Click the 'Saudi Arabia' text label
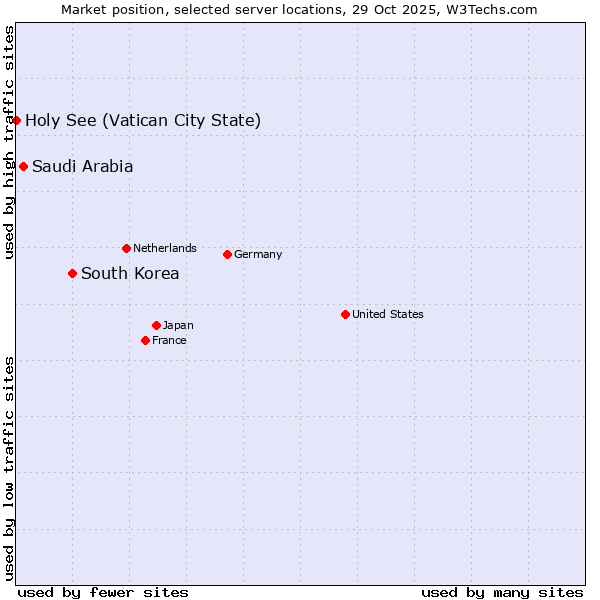The width and height of the screenshot is (600, 600). click(x=82, y=167)
